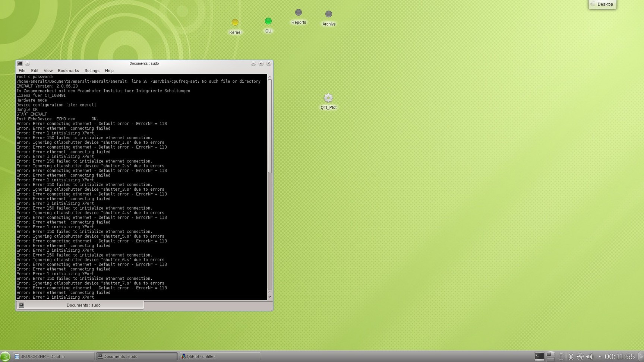The width and height of the screenshot is (644, 362).
Task: Show hidden system tray icons arrow
Action: tap(599, 356)
